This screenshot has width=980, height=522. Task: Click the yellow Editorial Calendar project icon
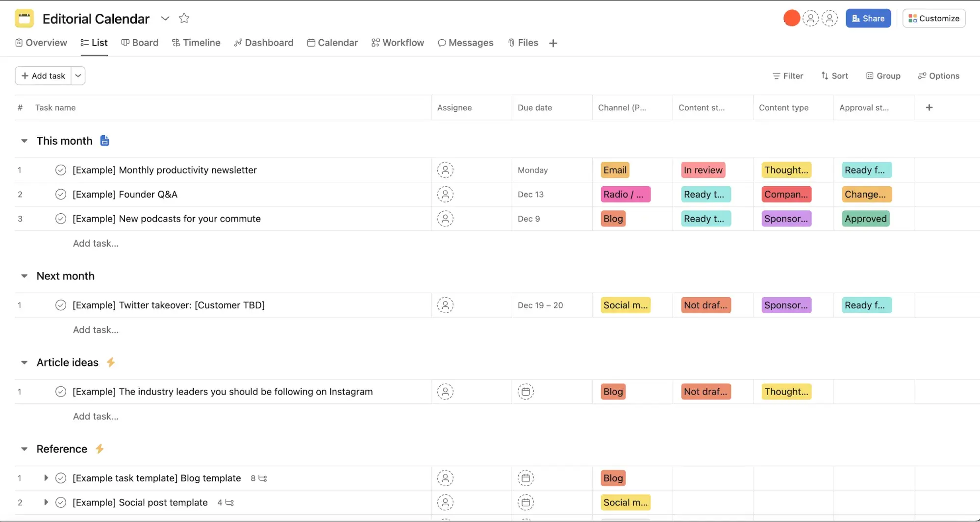(24, 18)
